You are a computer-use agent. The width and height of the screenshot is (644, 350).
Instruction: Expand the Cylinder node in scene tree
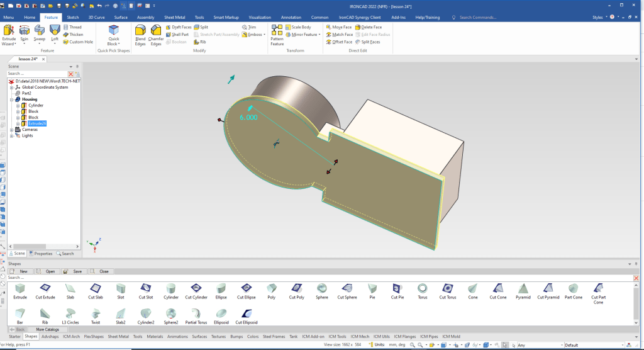click(x=18, y=105)
